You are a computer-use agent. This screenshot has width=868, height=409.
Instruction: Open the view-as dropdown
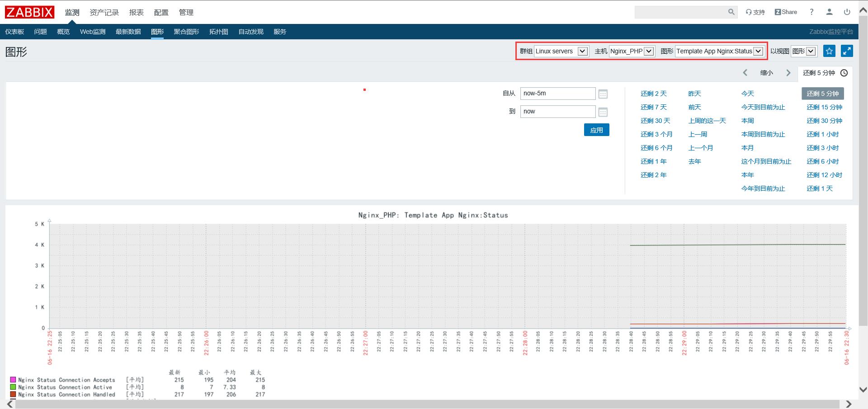click(x=803, y=51)
